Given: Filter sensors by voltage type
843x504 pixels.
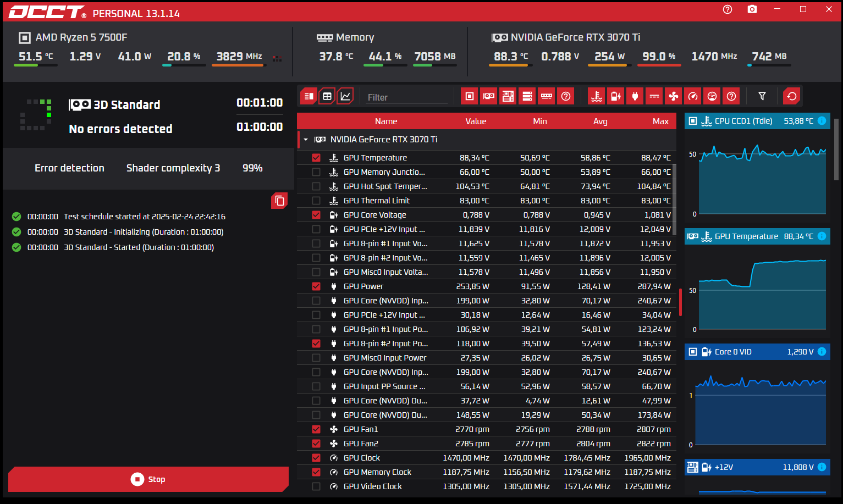Looking at the screenshot, I should coord(616,96).
